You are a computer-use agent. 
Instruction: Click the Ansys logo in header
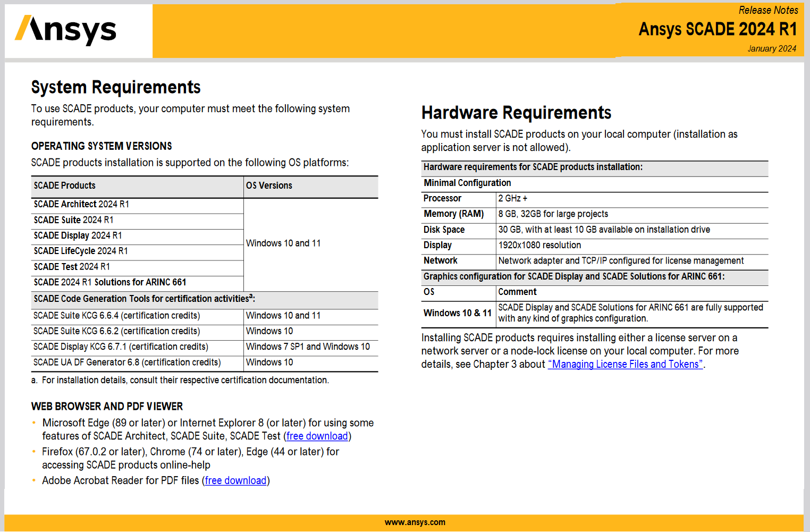(65, 30)
